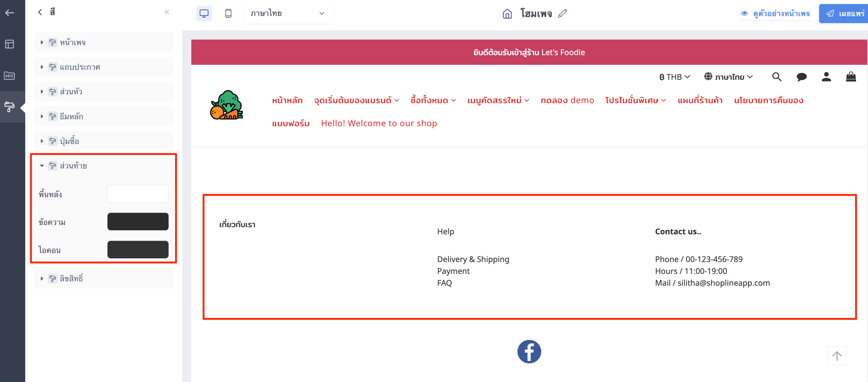Image resolution: width=868 pixels, height=382 pixels.
Task: Open the SEO settings icon
Action: point(9,75)
